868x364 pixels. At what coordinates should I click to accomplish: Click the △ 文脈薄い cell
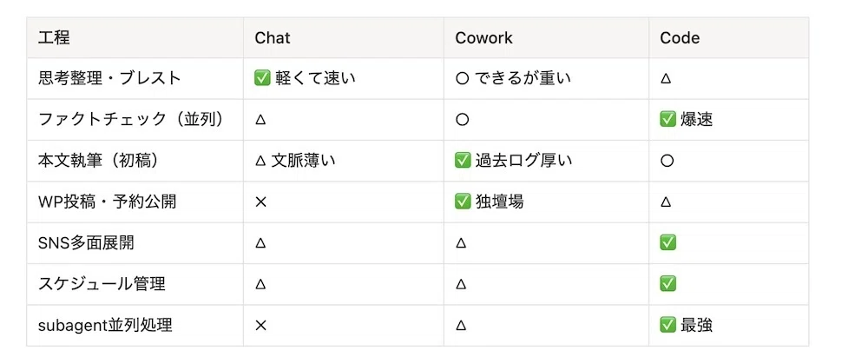pos(295,162)
